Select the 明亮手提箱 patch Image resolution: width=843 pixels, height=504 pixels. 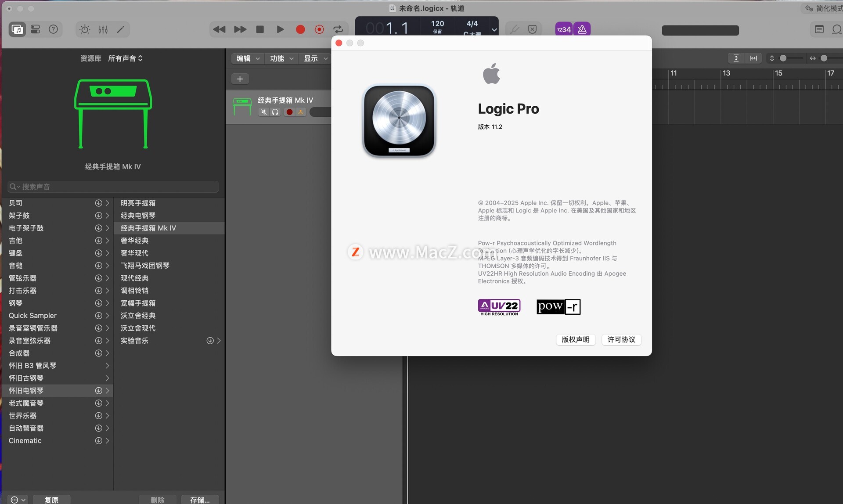point(169,203)
